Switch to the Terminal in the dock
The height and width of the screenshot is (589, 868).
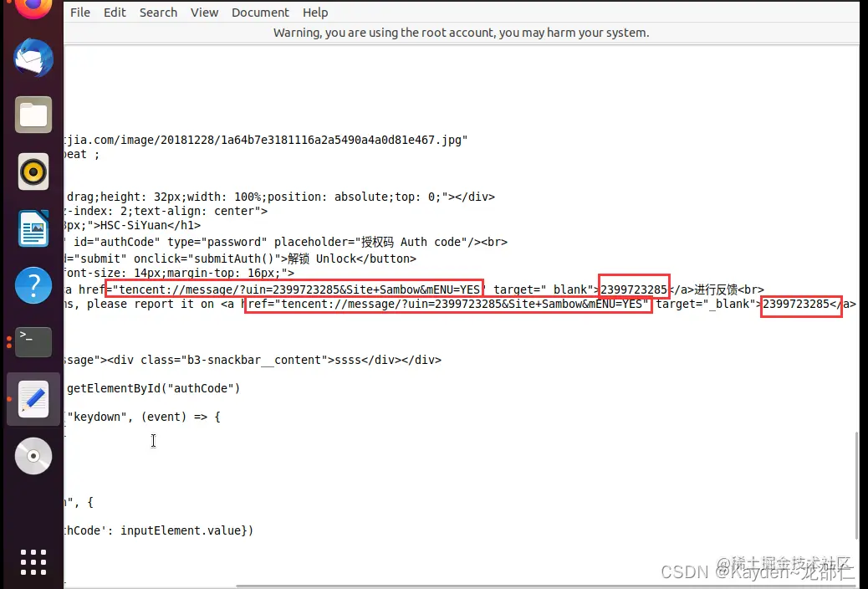tap(33, 342)
